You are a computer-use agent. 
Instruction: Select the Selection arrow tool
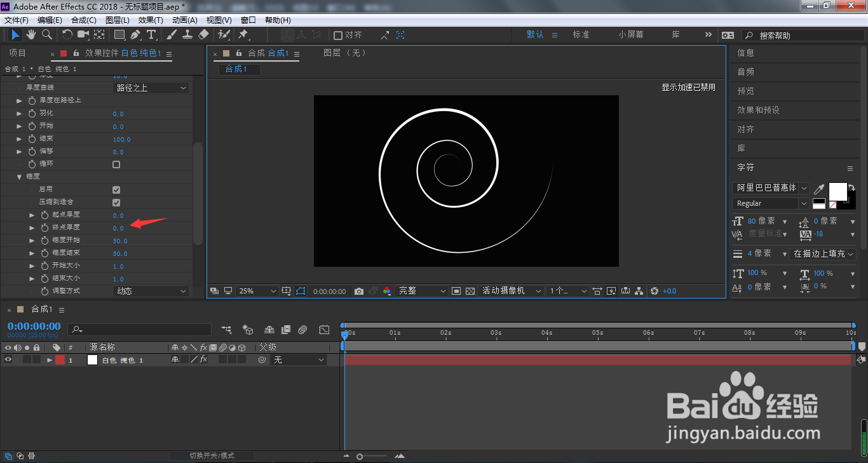(16, 35)
